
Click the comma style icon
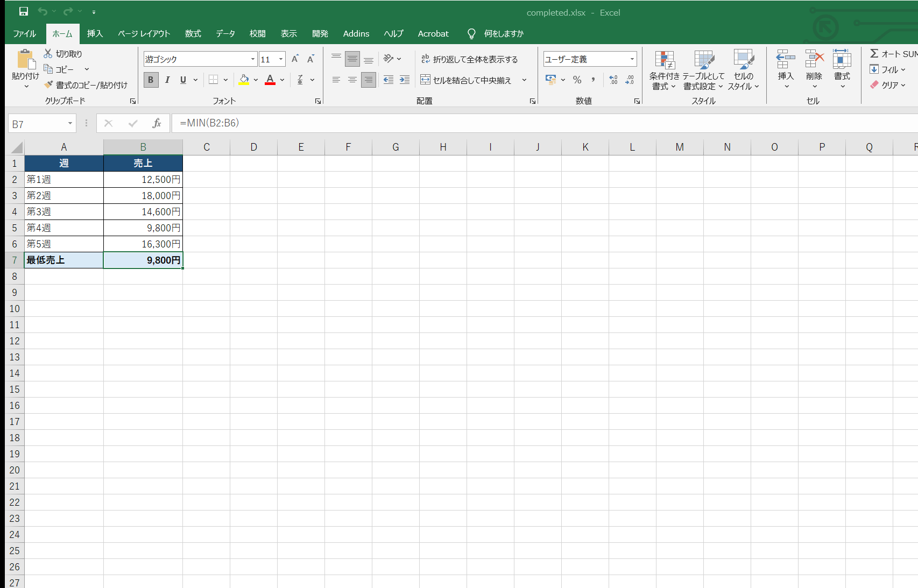[593, 80]
